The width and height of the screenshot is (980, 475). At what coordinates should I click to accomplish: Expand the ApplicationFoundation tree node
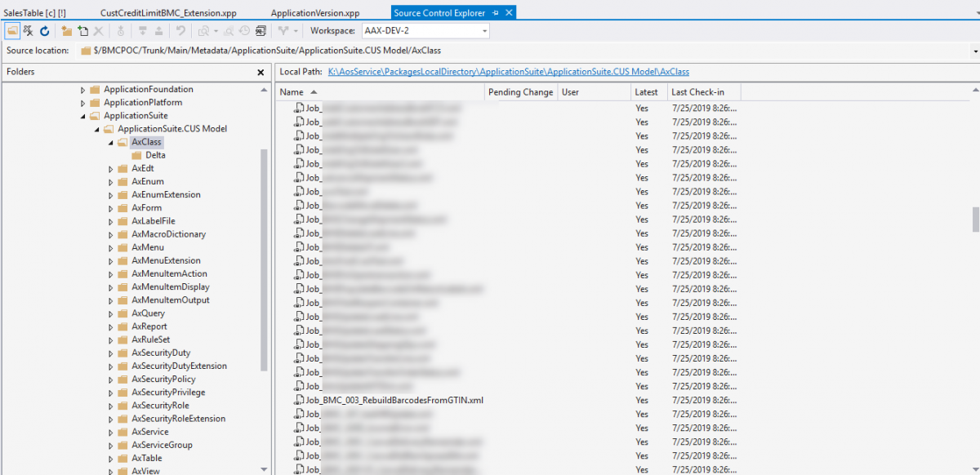pyautogui.click(x=83, y=90)
